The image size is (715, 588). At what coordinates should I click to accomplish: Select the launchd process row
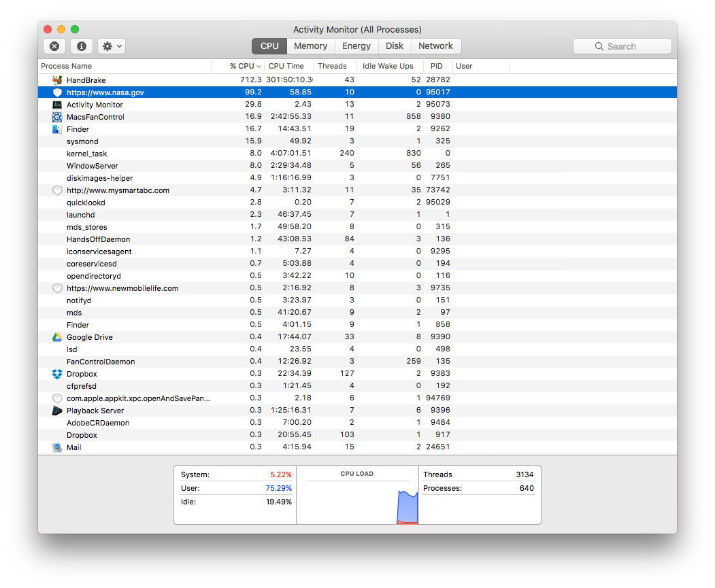357,215
